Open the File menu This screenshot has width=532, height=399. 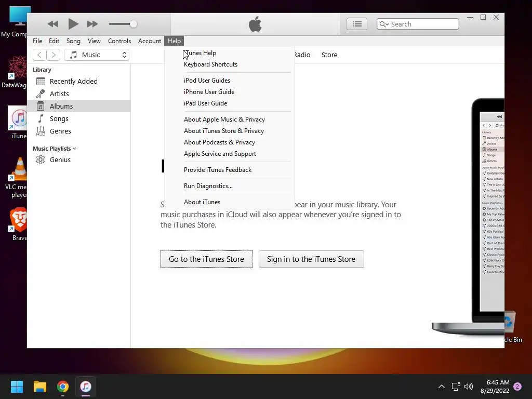pyautogui.click(x=37, y=41)
